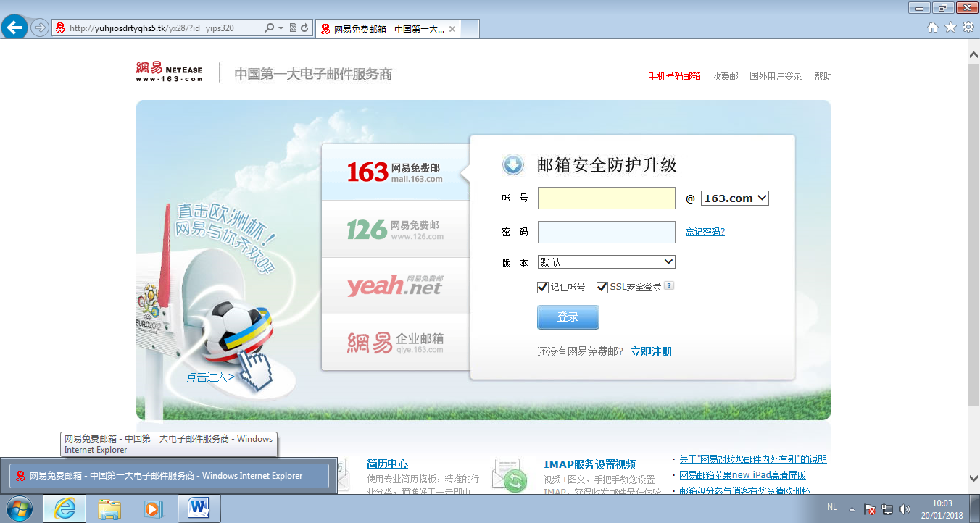The image size is (980, 523).
Task: Click the browser Forward arrow button
Action: point(39,28)
